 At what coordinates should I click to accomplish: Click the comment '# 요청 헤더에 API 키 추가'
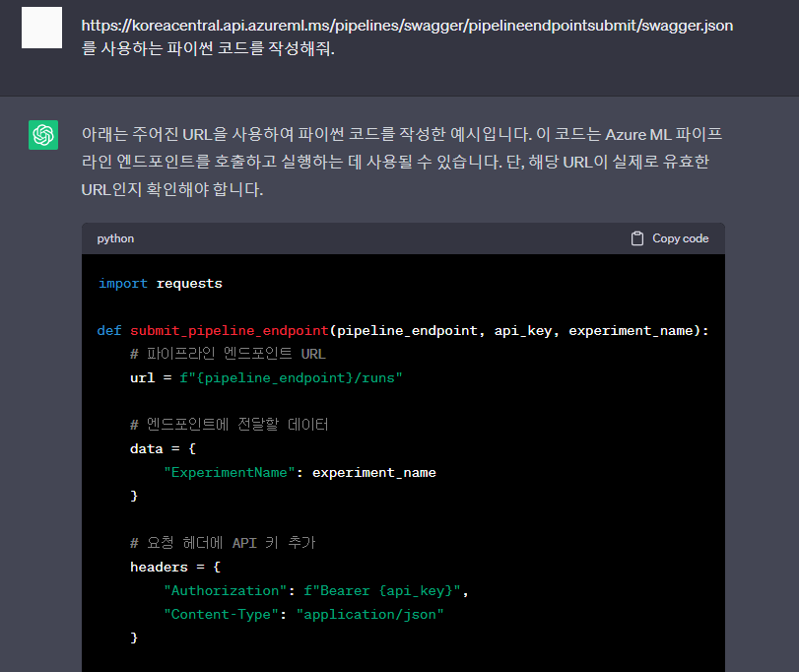coord(224,543)
